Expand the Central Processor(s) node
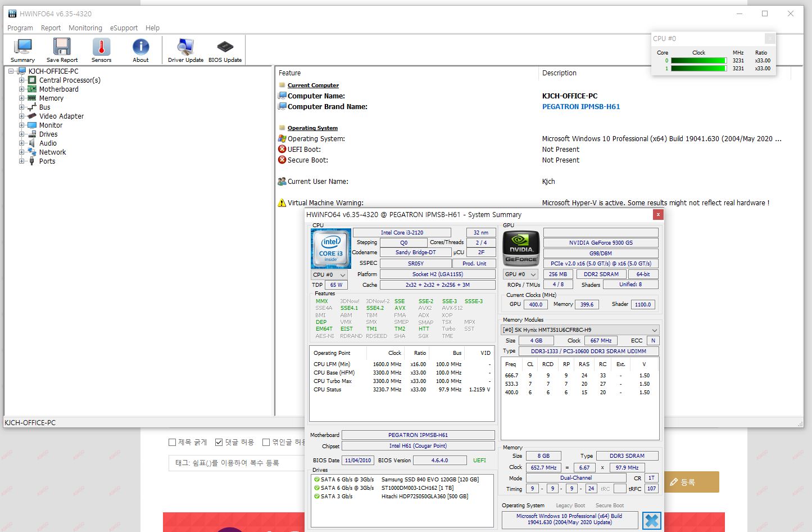 click(x=22, y=80)
